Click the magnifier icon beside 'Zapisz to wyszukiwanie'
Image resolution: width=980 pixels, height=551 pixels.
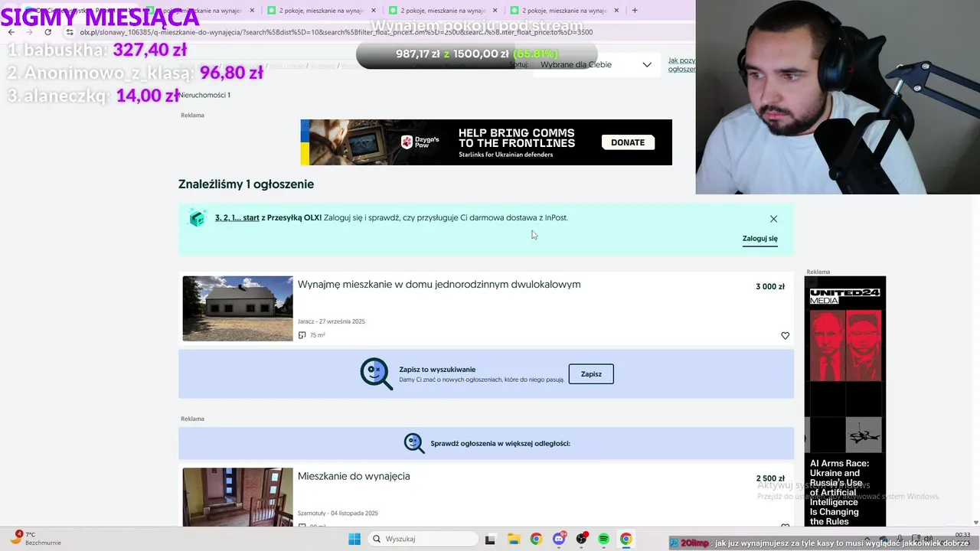point(376,374)
